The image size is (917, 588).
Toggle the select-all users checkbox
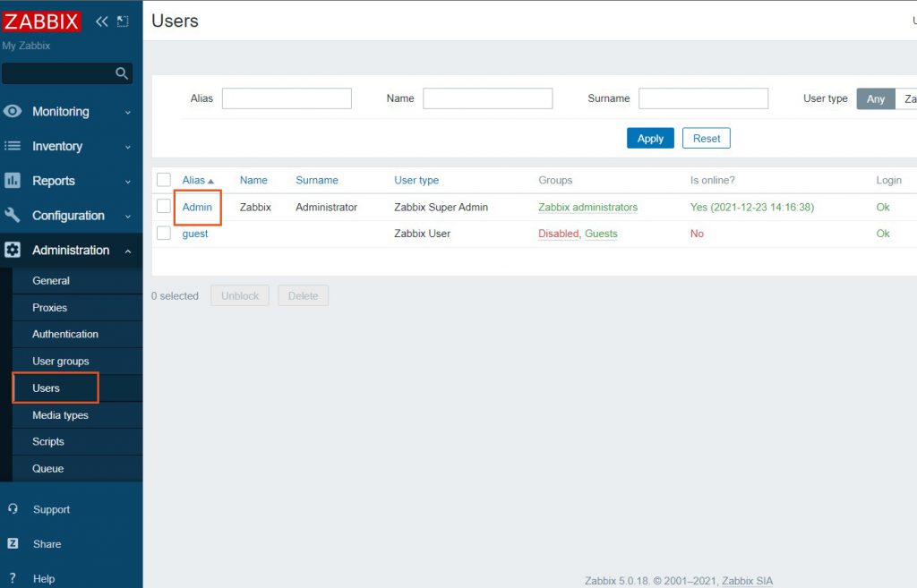[164, 179]
